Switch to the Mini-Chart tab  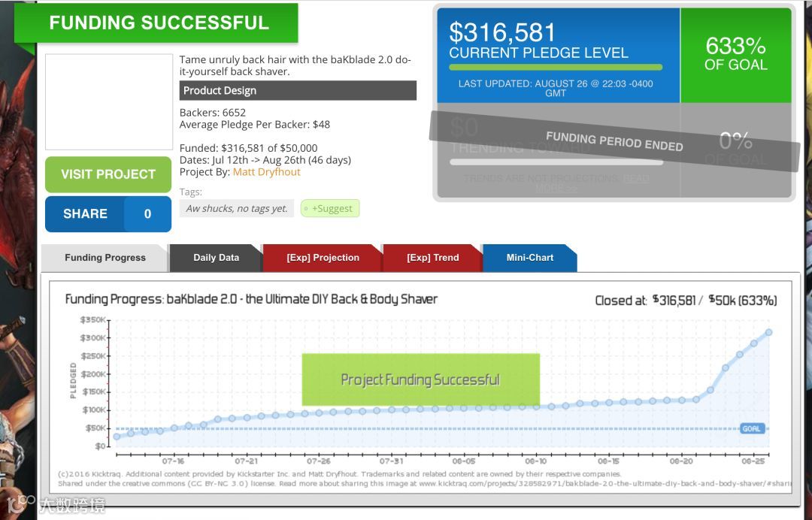[530, 258]
